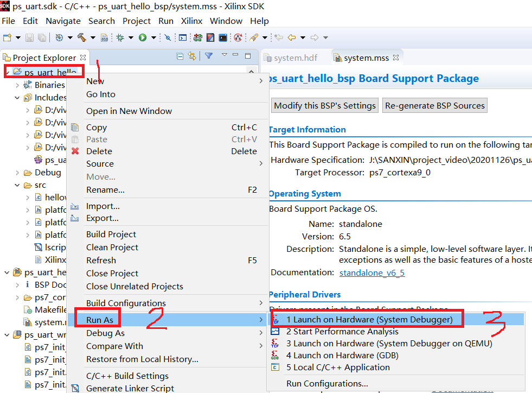Click the New file toolbar icon

[x=8, y=37]
